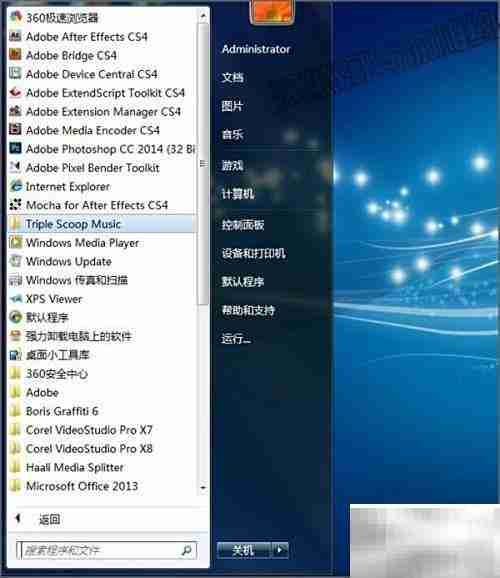This screenshot has width=500, height=578.
Task: Open shutdown options arrow next to 关机
Action: point(280,550)
